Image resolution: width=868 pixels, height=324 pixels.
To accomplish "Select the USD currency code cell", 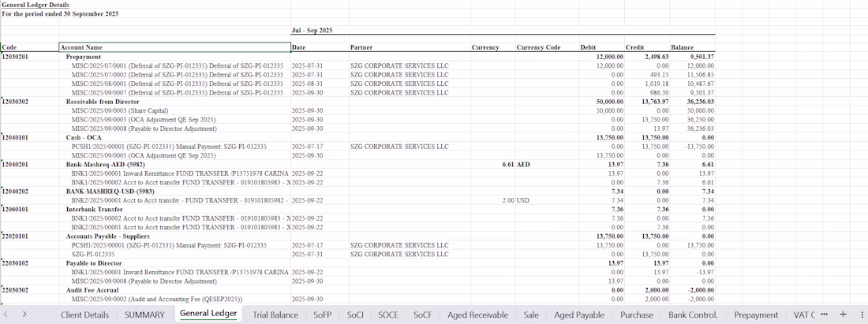I will coord(548,200).
